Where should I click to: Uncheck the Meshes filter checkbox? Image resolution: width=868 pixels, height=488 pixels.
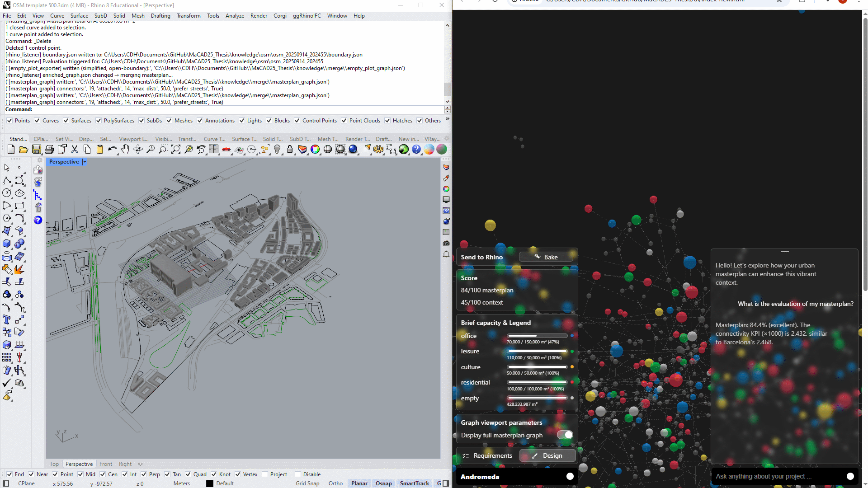click(x=169, y=121)
